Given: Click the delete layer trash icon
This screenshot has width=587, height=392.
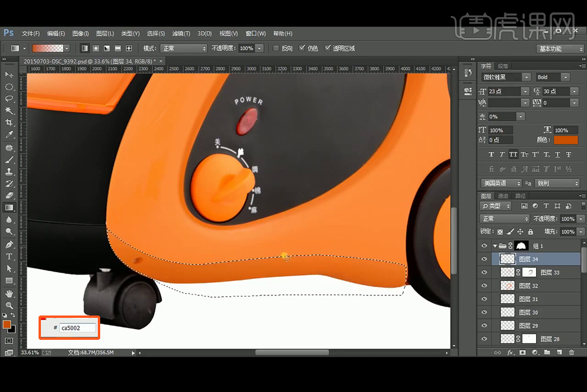Looking at the screenshot, I should (x=572, y=352).
